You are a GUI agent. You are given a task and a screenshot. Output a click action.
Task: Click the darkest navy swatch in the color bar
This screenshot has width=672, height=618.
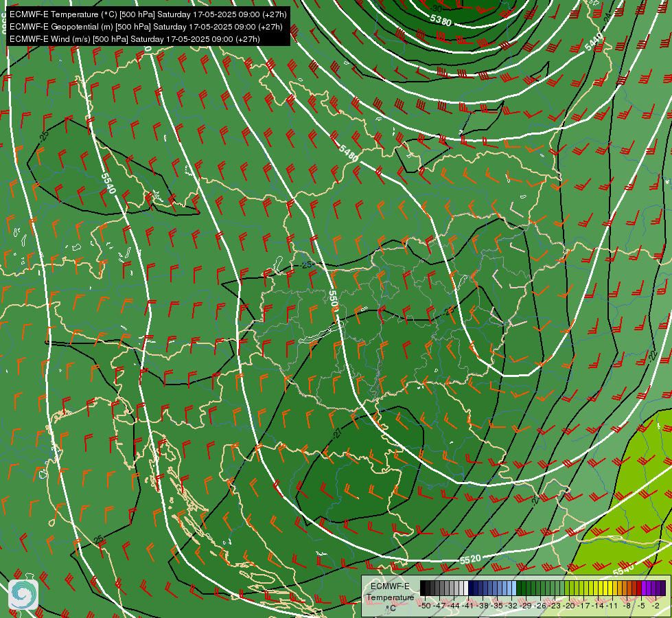click(x=471, y=588)
